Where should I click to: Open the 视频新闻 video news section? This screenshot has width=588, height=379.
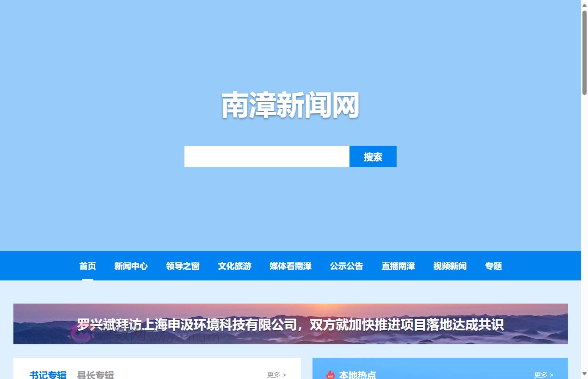[449, 266]
